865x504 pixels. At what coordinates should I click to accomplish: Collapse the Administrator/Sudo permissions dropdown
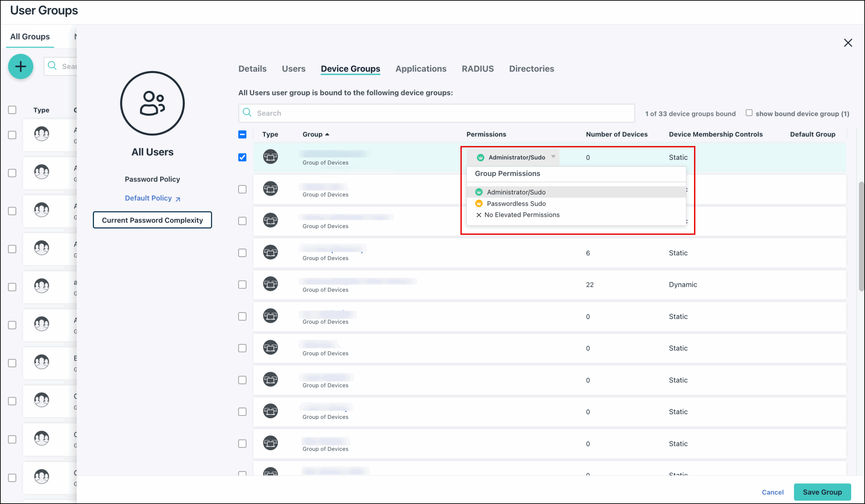tap(553, 157)
